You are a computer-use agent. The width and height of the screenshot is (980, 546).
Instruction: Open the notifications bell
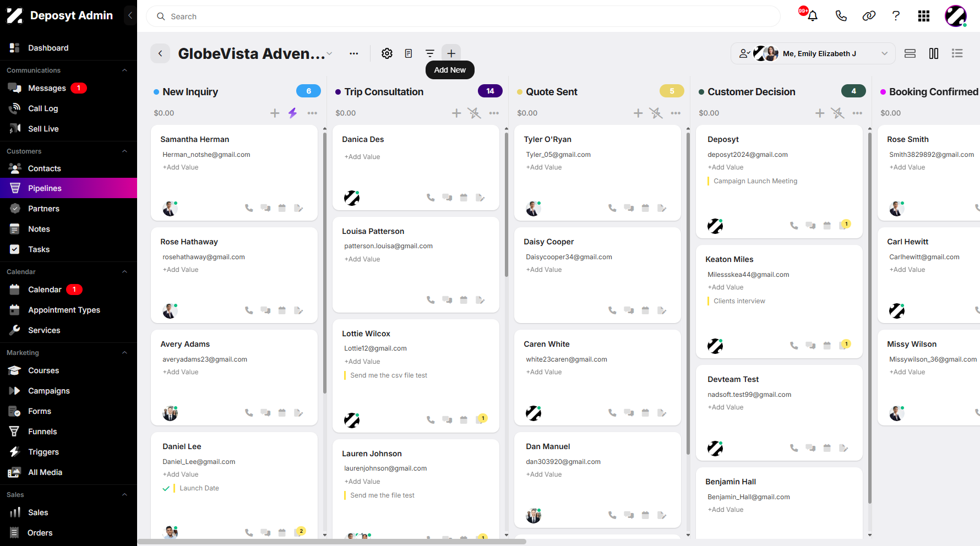(x=812, y=16)
